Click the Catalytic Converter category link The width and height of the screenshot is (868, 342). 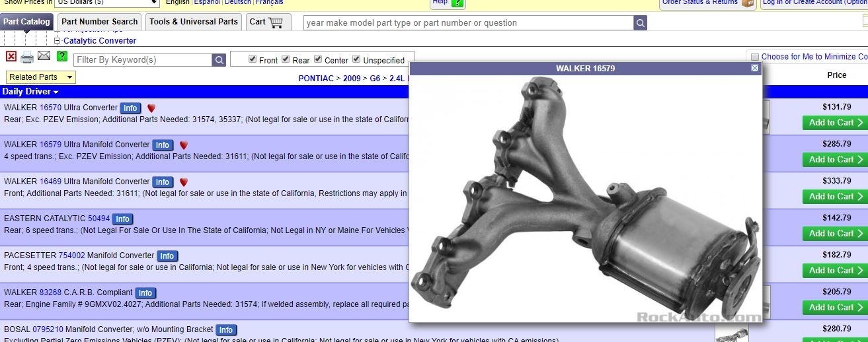[100, 41]
